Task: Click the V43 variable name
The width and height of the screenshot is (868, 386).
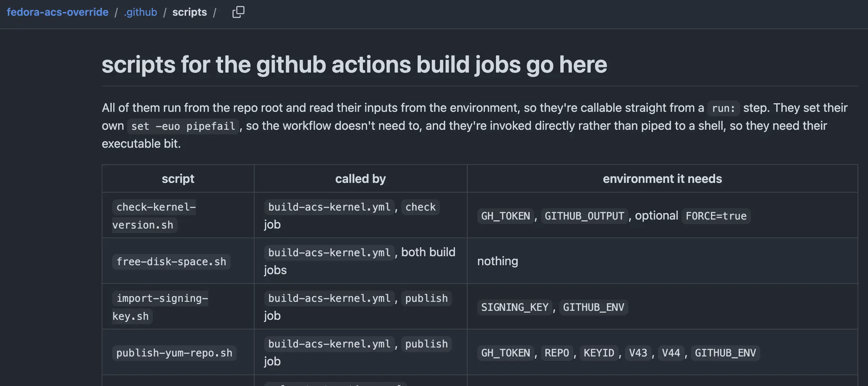Action: (638, 353)
